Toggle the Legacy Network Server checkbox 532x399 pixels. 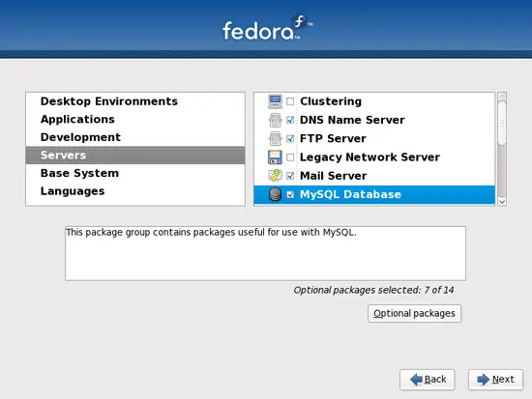click(290, 157)
